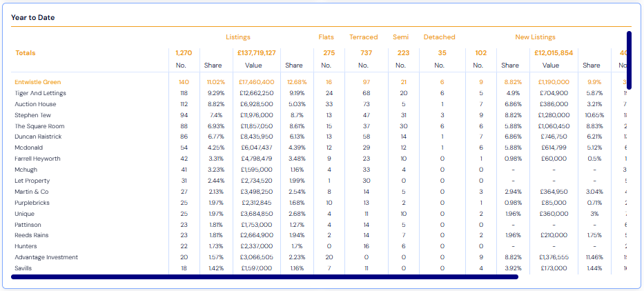Image resolution: width=644 pixels, height=291 pixels.
Task: Click total listings value £137,719,127
Action: [257, 53]
